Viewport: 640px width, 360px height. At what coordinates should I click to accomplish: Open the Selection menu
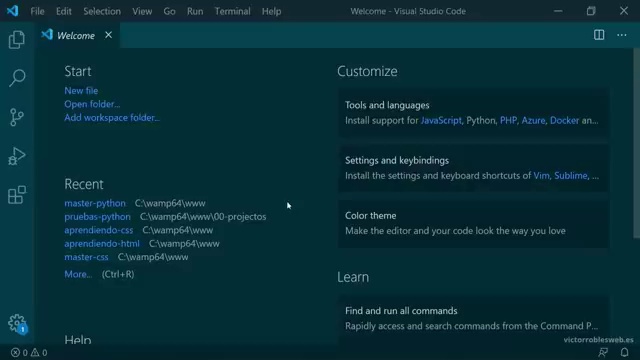pos(102,11)
